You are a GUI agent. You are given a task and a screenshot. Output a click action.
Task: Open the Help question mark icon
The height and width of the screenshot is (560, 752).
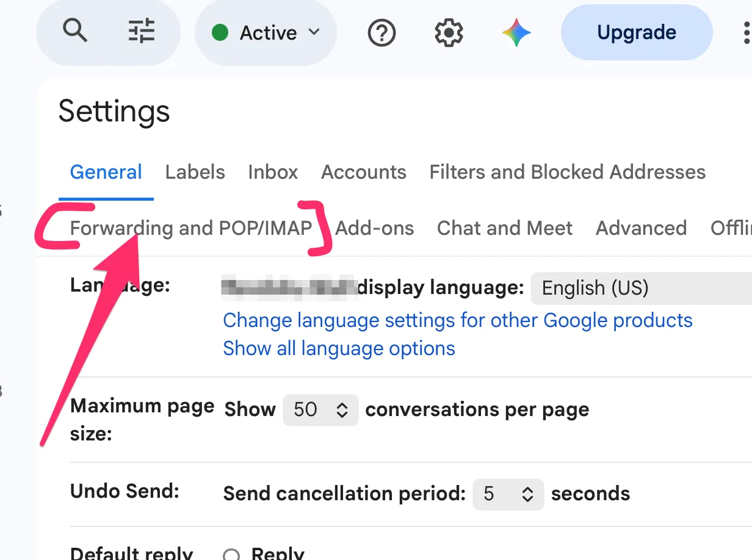point(382,33)
